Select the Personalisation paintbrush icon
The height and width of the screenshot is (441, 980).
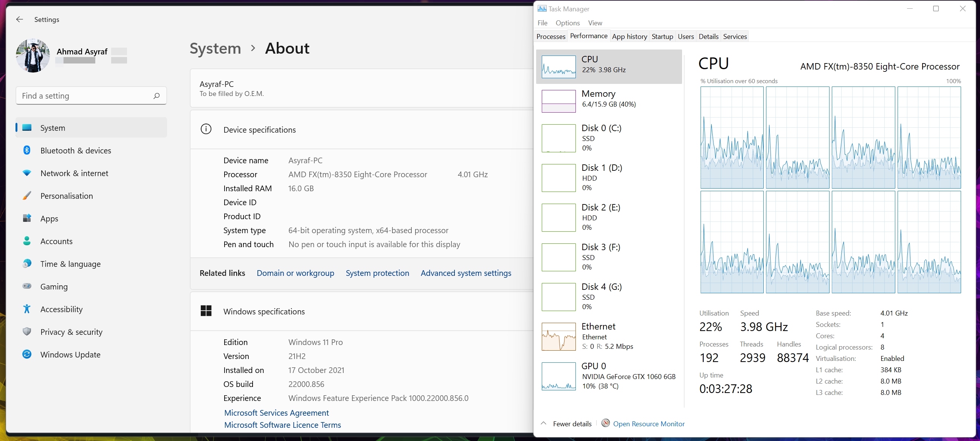[26, 196]
